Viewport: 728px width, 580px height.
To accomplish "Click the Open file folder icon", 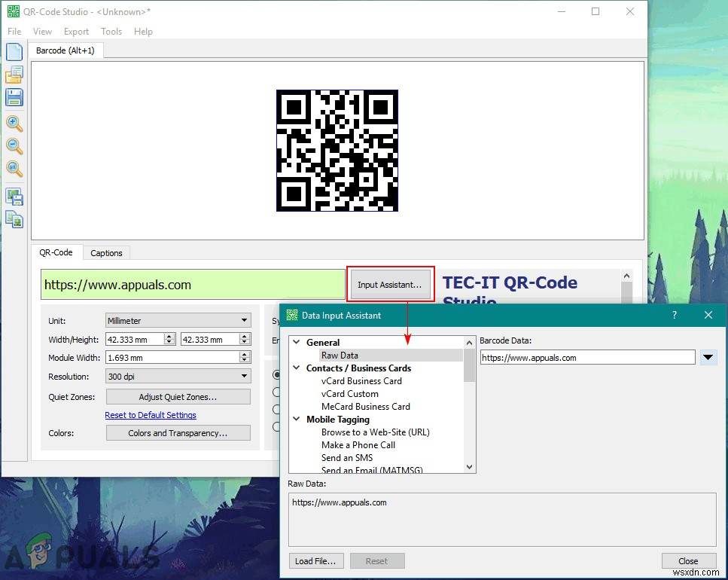I will (14, 75).
